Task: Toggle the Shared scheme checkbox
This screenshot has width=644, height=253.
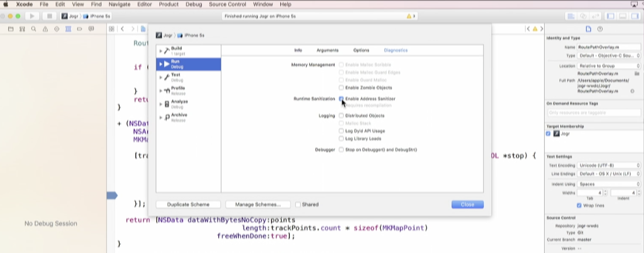Action: 298,204
